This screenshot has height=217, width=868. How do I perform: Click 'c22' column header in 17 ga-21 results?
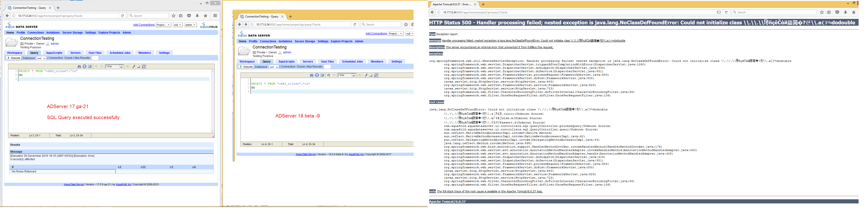pos(143,167)
